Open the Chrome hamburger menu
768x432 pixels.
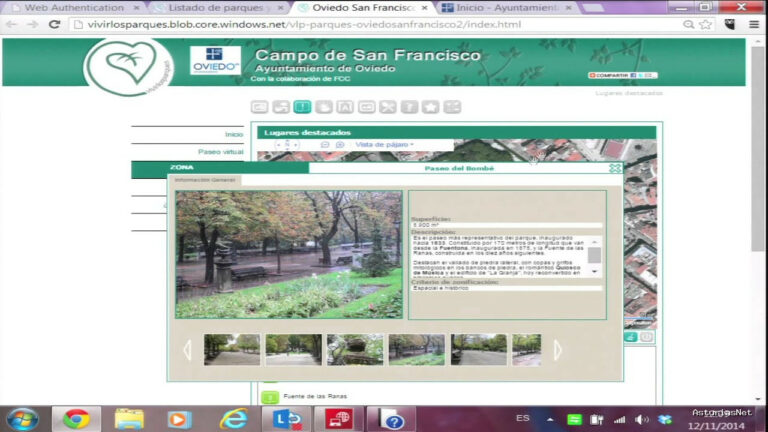click(x=754, y=24)
